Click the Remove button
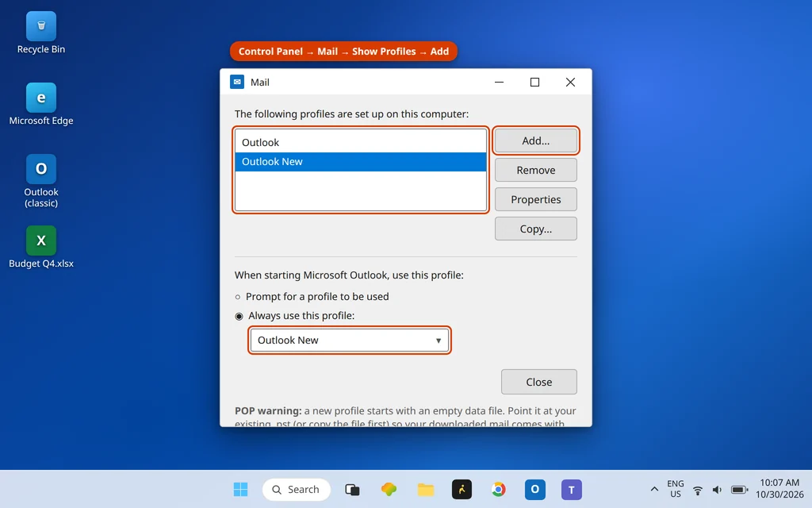Image resolution: width=812 pixels, height=508 pixels. point(535,170)
